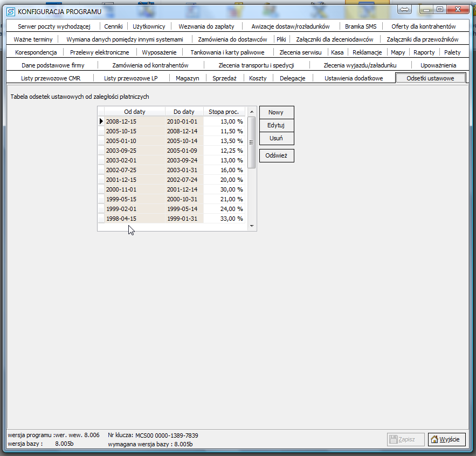
Task: Click the table's vertical scrollbar thumb
Action: (x=252, y=142)
